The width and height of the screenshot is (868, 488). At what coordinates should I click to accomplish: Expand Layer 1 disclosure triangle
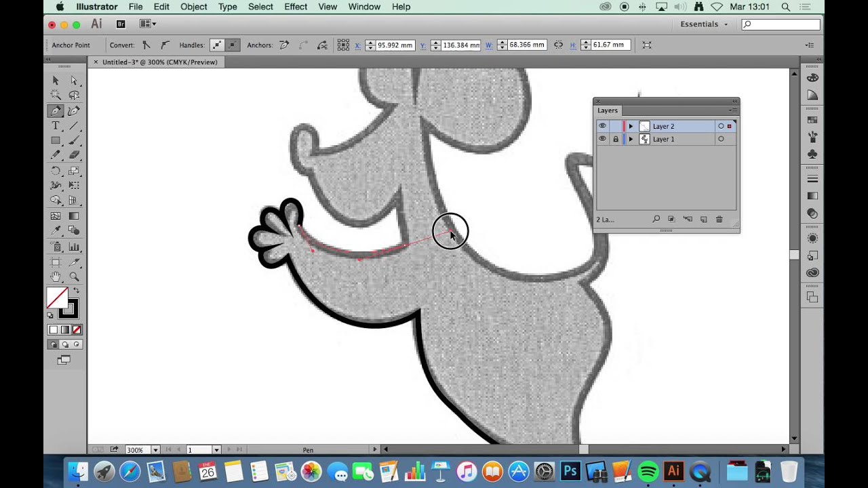pos(631,139)
